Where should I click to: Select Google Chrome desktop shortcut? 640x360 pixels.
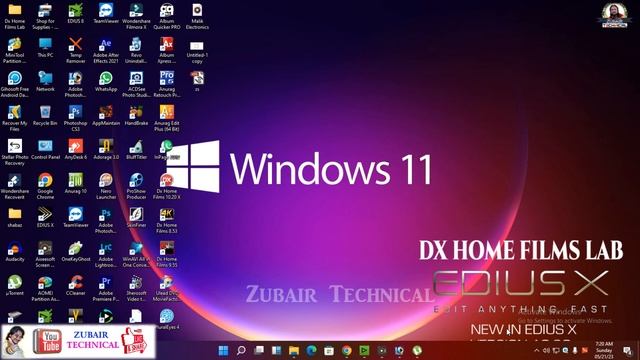tap(45, 187)
